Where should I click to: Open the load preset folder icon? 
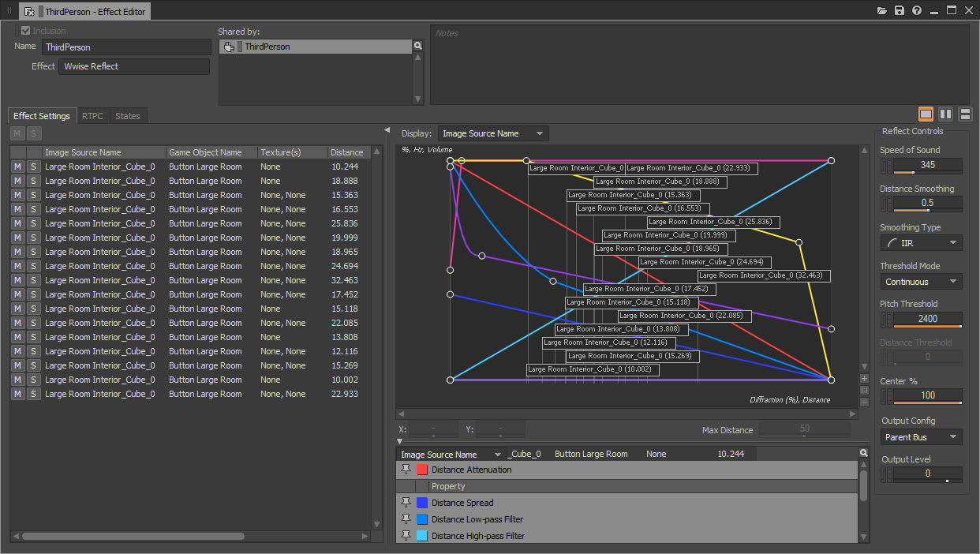pyautogui.click(x=882, y=11)
